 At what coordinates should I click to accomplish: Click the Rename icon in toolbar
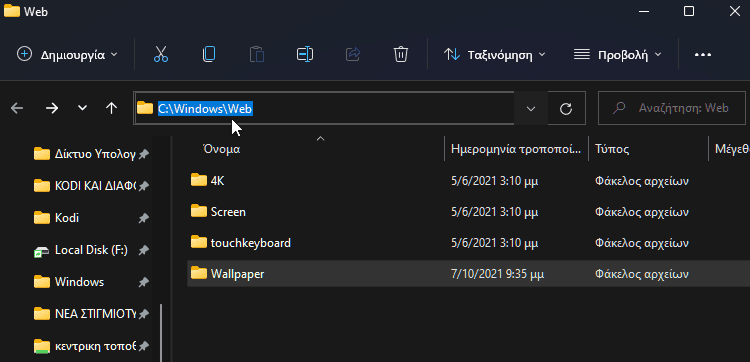pos(305,54)
